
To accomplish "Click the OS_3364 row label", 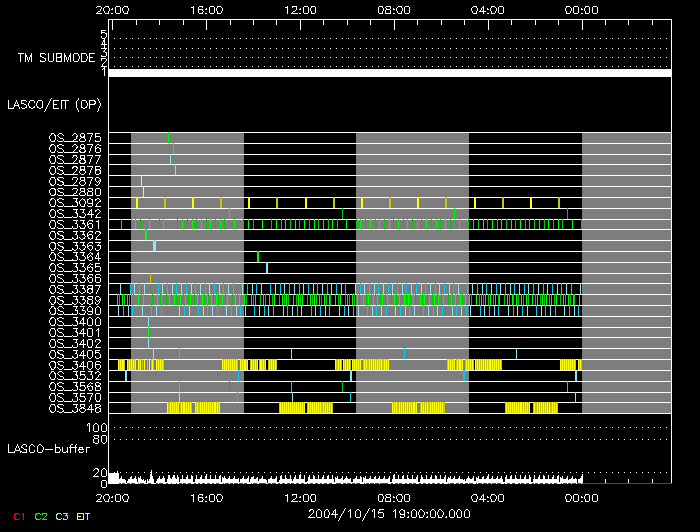I will click(x=75, y=257).
